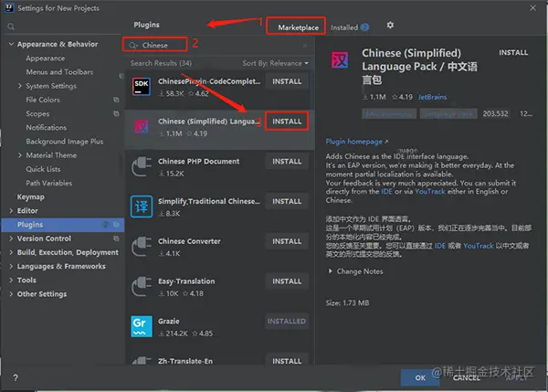The height and width of the screenshot is (392, 548).
Task: Clear the plugin search field with X
Action: point(305,46)
